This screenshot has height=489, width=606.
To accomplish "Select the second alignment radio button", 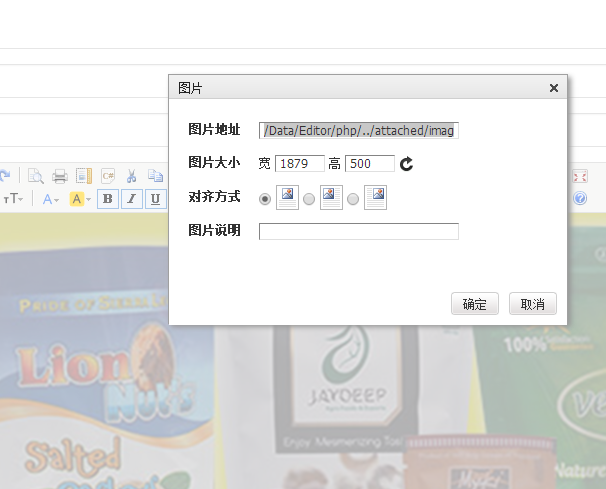I will coord(309,199).
